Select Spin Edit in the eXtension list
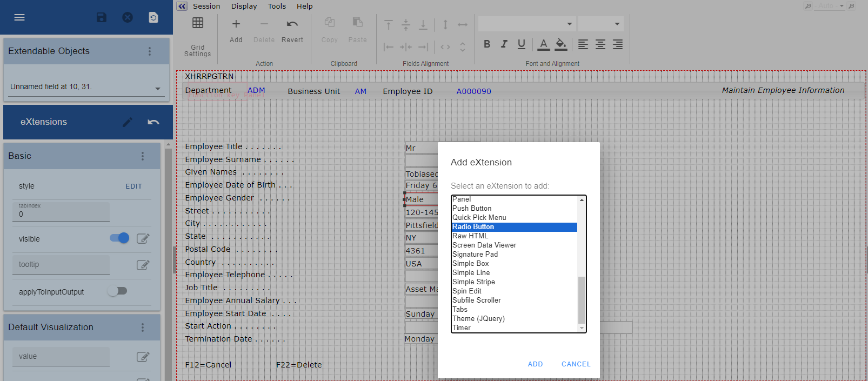 point(467,291)
